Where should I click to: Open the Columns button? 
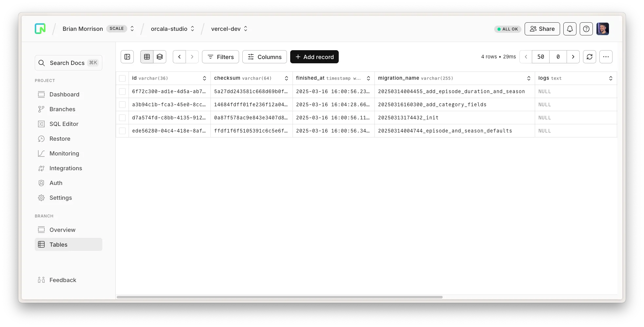point(265,57)
